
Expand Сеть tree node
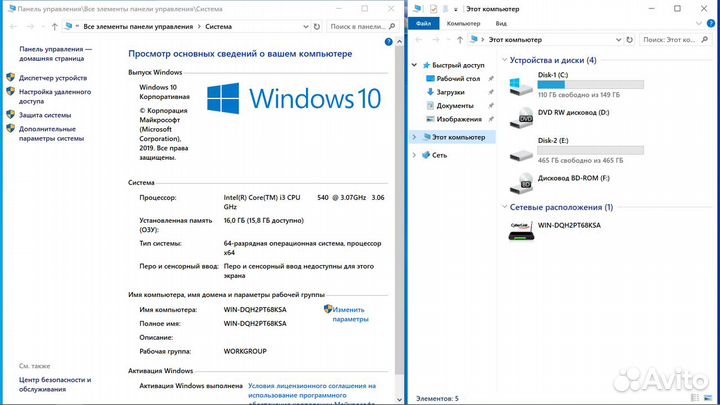point(414,155)
